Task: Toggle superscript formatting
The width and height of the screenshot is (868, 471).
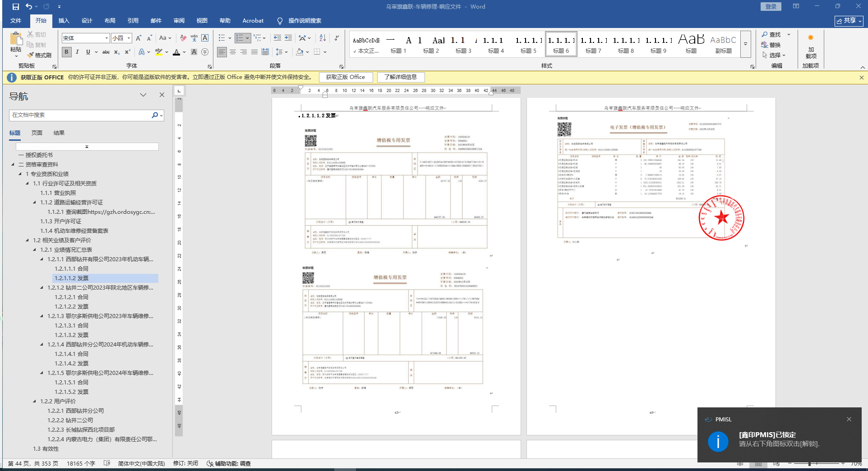Action: coord(128,52)
